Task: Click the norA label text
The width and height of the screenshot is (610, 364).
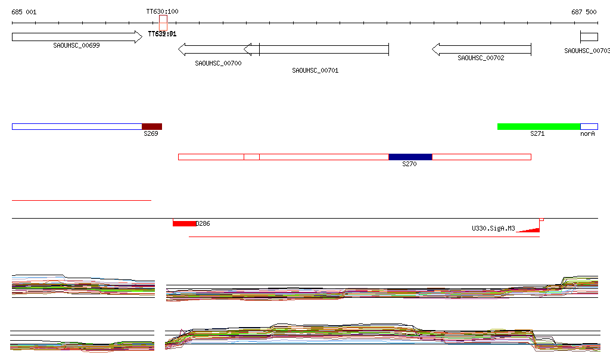Action: pos(587,134)
